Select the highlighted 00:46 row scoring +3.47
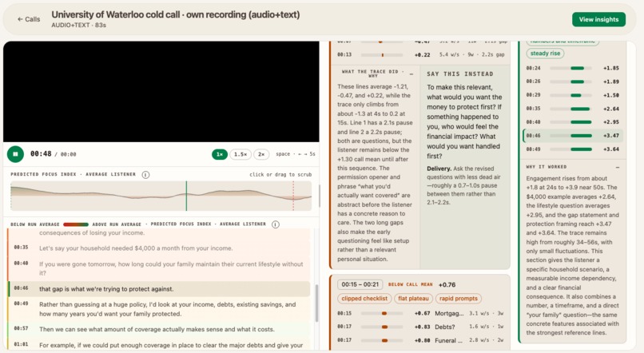644x353 pixels. click(573, 136)
